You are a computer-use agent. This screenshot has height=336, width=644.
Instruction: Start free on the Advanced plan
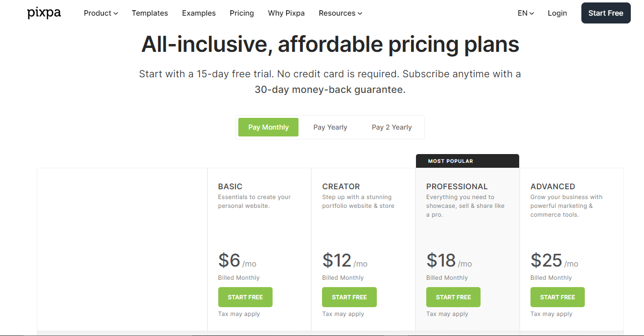(557, 297)
